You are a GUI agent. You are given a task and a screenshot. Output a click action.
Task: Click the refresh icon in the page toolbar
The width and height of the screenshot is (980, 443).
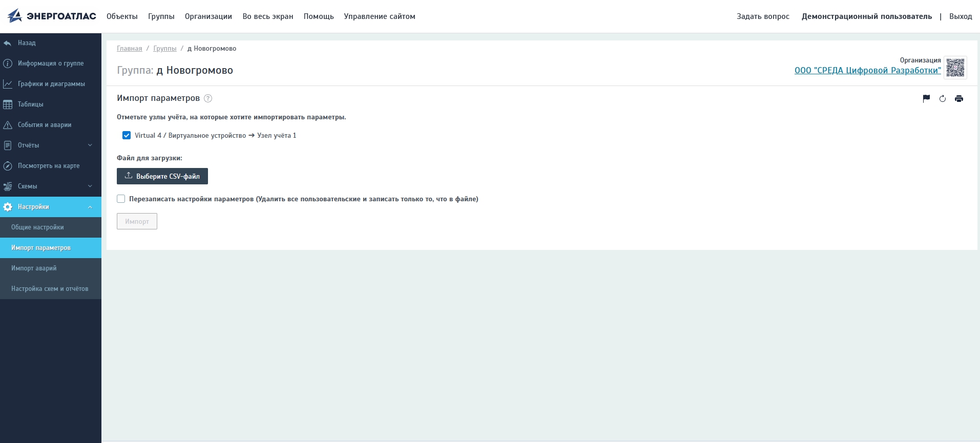coord(943,99)
